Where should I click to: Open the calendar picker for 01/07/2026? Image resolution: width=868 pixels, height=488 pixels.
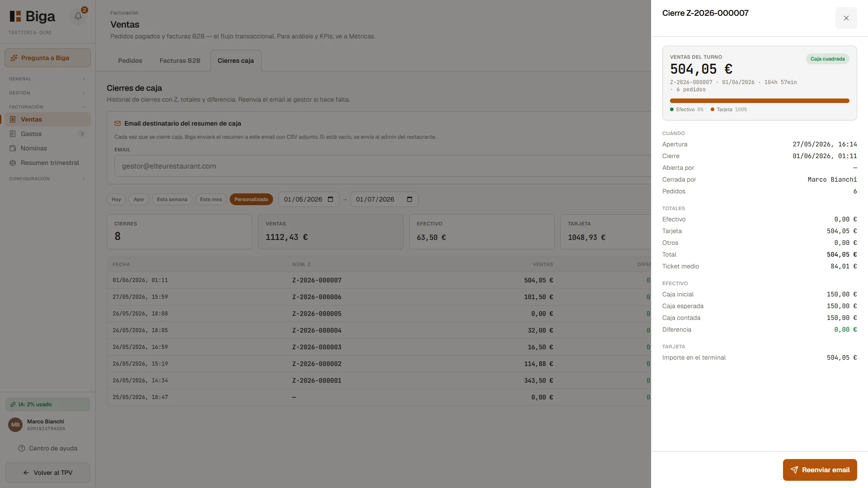click(410, 199)
